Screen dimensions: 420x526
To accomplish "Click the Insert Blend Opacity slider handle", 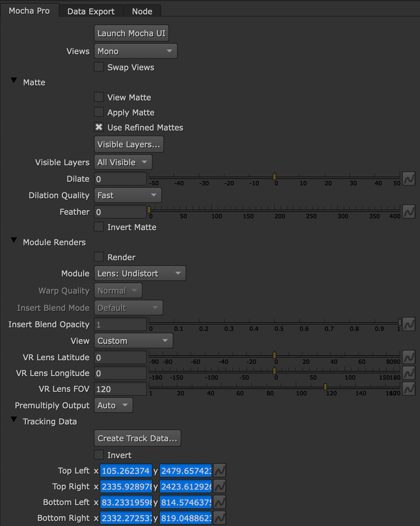I will click(400, 322).
